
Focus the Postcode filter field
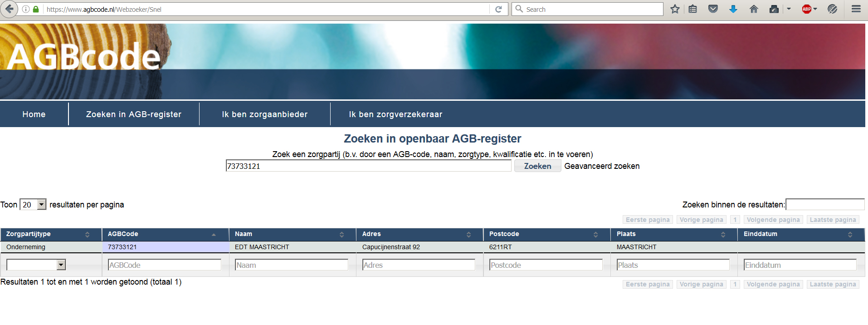546,265
